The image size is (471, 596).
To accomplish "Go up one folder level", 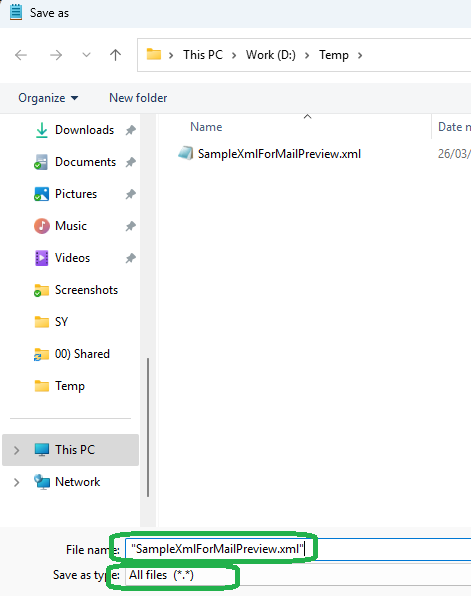I will (115, 55).
